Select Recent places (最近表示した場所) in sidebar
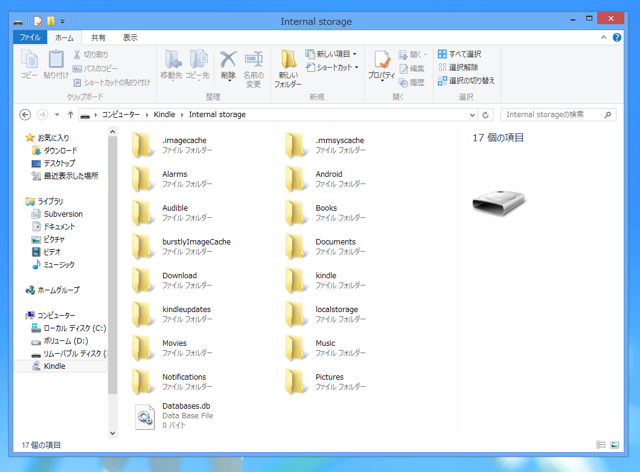This screenshot has width=640, height=472. tap(65, 176)
